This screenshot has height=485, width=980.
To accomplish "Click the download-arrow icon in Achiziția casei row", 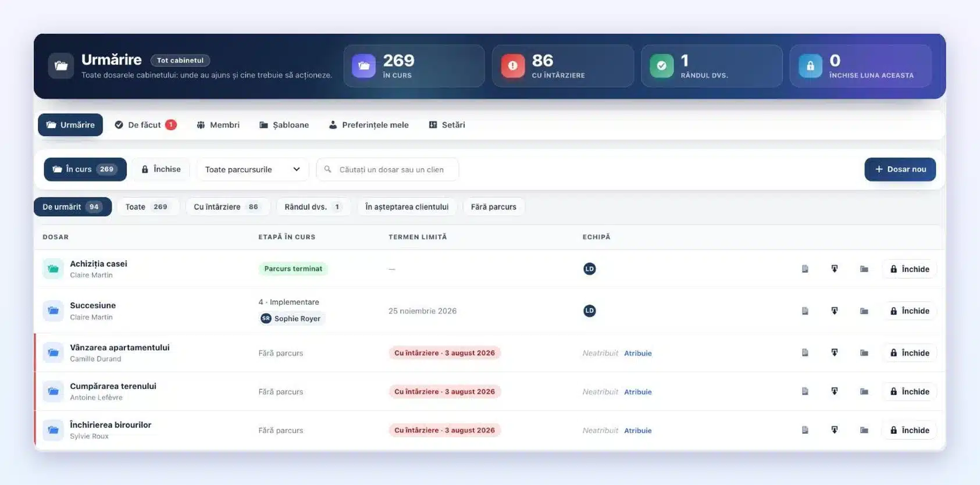I will 835,269.
